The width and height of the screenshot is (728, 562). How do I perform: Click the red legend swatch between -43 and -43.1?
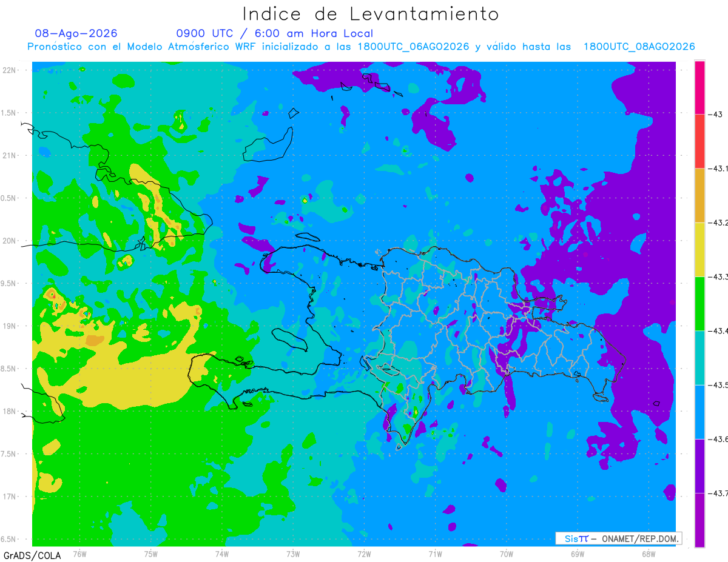point(699,141)
